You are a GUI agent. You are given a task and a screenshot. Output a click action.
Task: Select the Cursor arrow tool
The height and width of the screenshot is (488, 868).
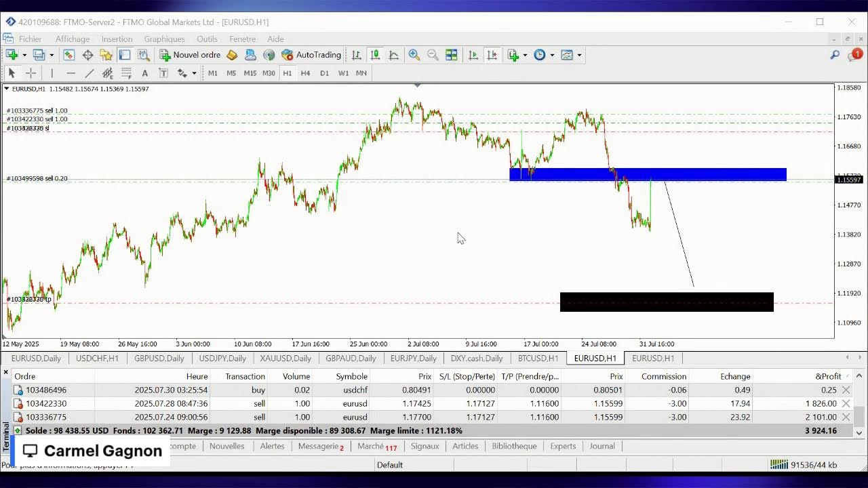click(x=12, y=73)
